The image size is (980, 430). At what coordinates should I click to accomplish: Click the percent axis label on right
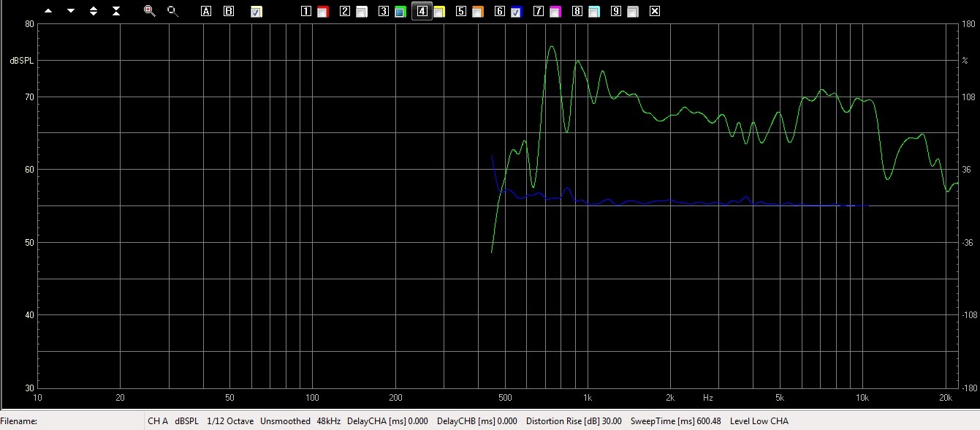click(964, 60)
